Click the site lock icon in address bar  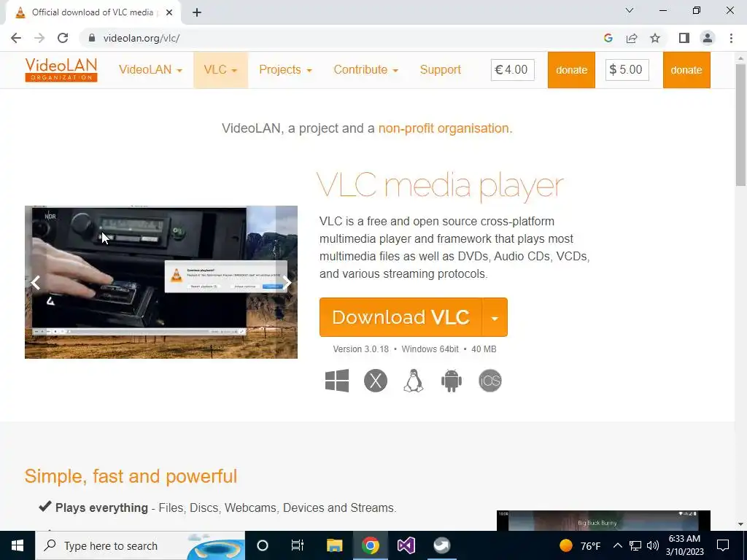[92, 38]
